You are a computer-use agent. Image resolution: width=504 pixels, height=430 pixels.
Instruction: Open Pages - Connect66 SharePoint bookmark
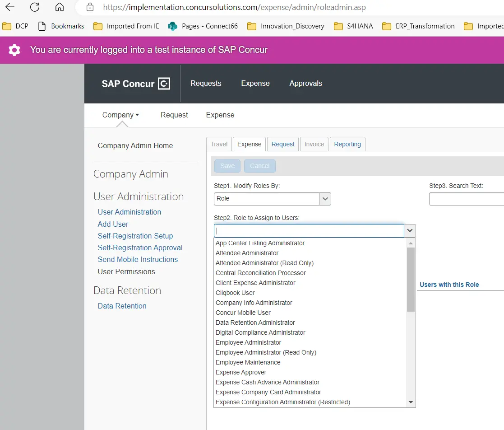(203, 26)
